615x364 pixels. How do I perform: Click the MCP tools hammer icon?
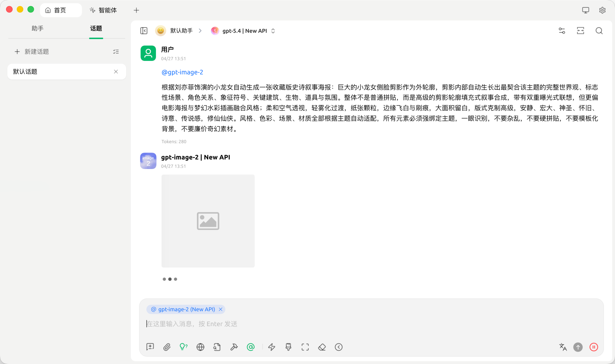[234, 347]
